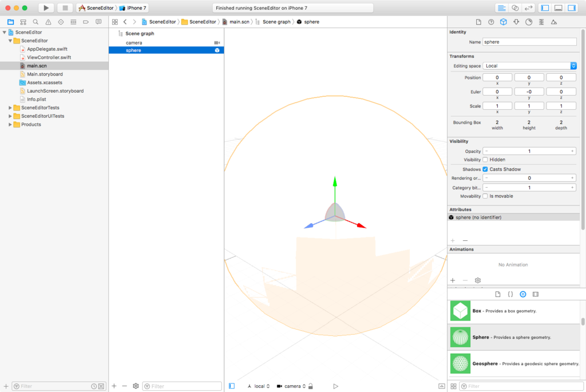This screenshot has height=392, width=586.
Task: Select ViewController.swift file
Action: [49, 58]
